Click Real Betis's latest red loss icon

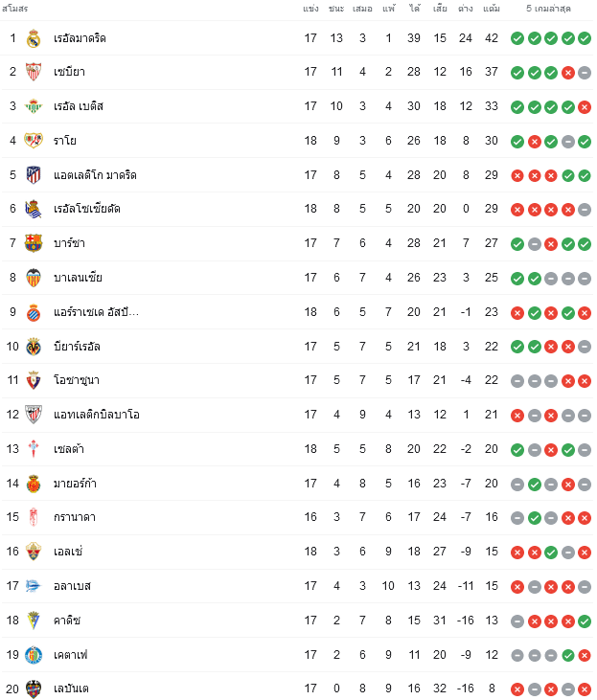point(585,107)
